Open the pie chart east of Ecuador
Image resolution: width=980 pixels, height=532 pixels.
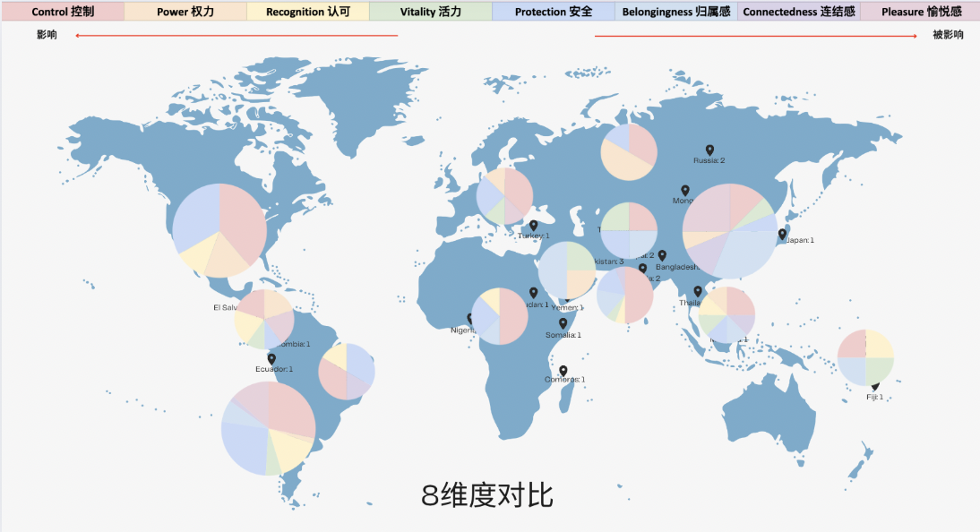pyautogui.click(x=347, y=372)
